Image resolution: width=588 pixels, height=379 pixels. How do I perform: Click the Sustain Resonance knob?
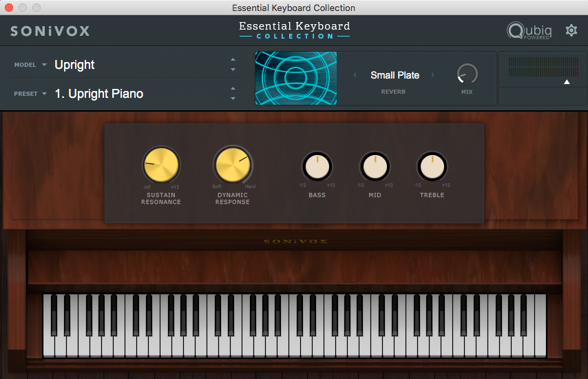tap(161, 165)
